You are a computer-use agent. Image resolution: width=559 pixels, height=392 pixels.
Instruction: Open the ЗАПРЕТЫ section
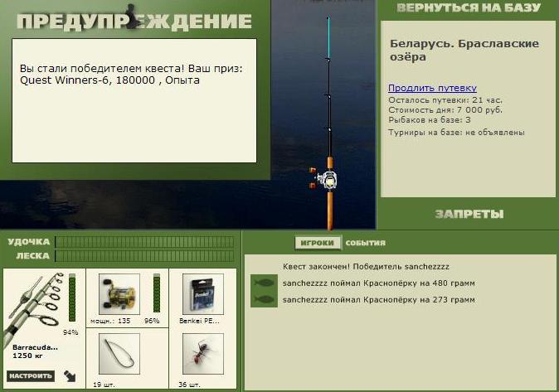[469, 214]
